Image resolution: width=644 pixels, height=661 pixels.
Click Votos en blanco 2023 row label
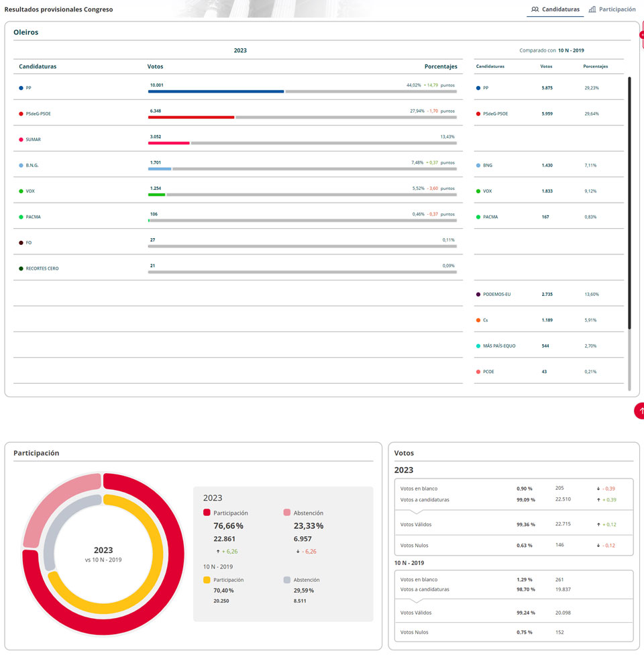pos(419,489)
